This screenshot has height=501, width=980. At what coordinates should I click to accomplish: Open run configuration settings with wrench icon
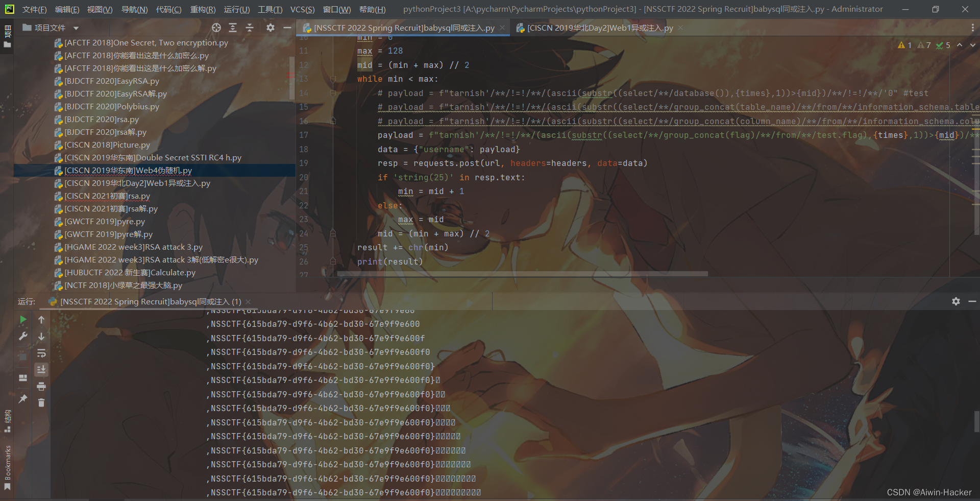click(x=22, y=336)
